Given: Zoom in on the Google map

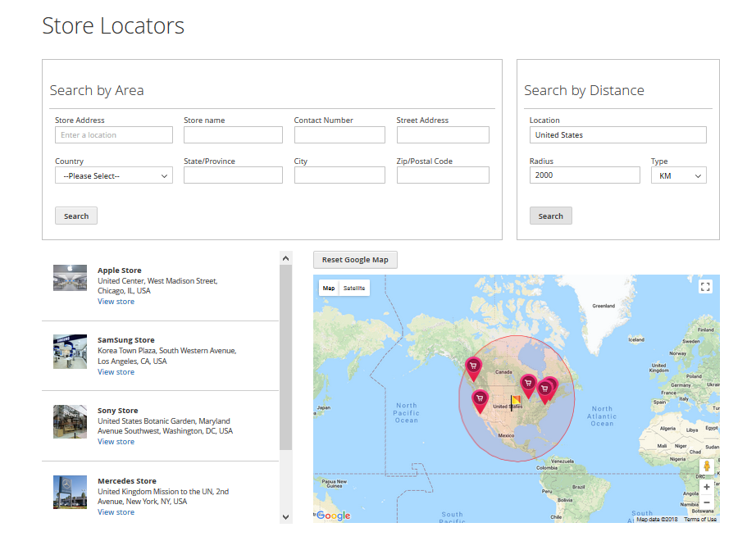Looking at the screenshot, I should [707, 486].
